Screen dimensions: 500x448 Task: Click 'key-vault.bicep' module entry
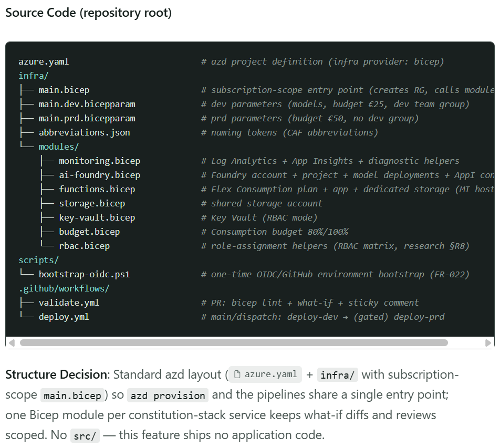pyautogui.click(x=97, y=217)
